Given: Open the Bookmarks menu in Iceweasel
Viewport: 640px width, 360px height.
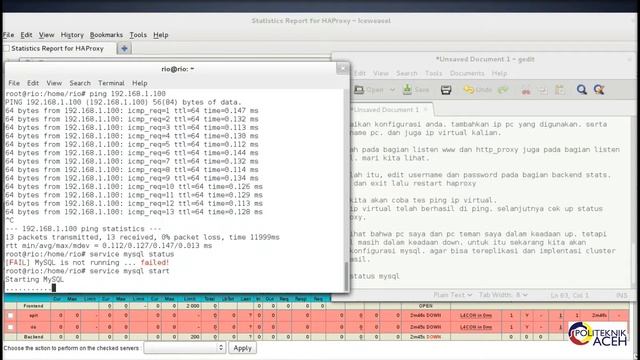Looking at the screenshot, I should pos(106,35).
